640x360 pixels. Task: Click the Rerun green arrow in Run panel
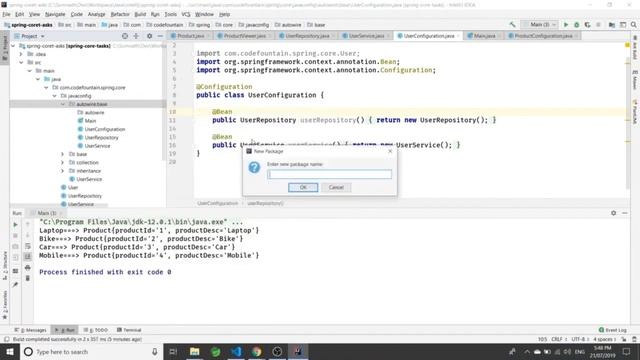[15, 225]
